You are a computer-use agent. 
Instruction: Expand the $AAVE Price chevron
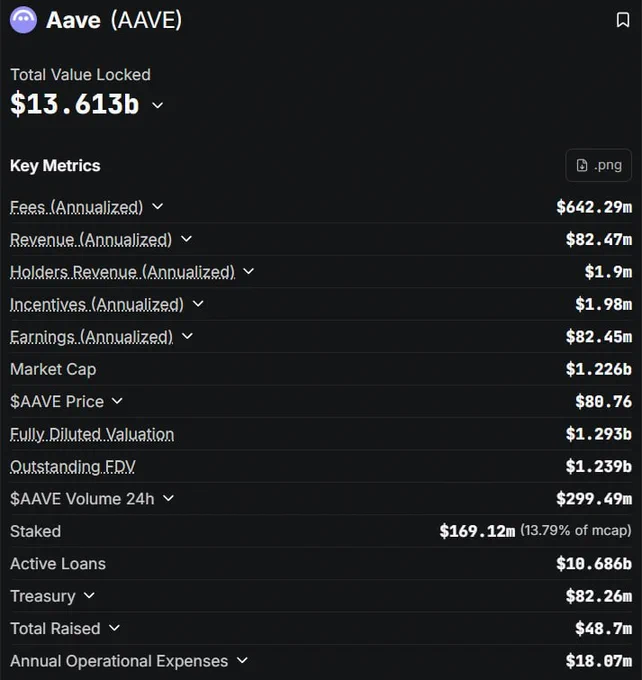tap(117, 401)
